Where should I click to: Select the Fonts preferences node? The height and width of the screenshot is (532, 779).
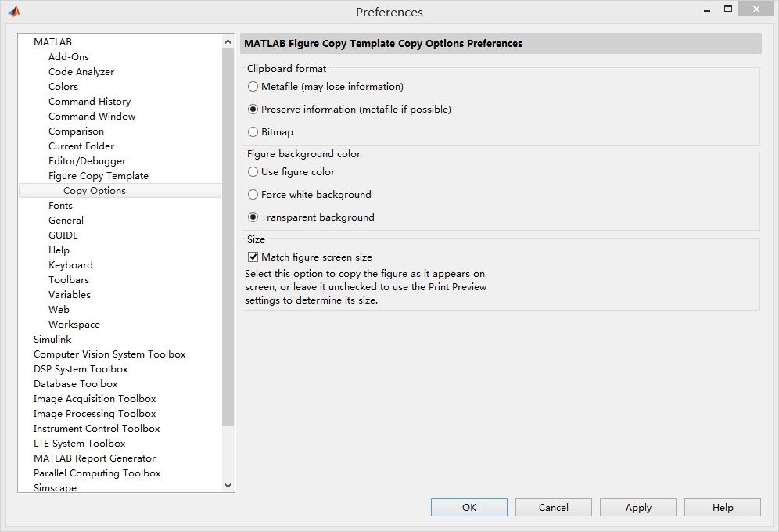[60, 205]
